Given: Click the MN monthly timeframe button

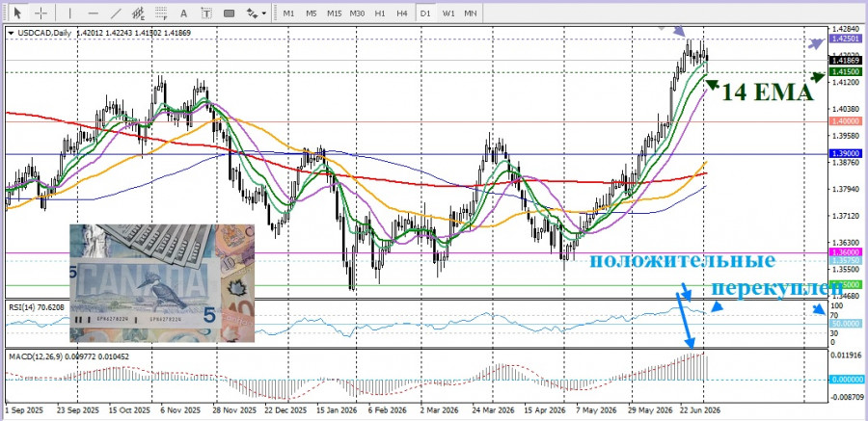Looking at the screenshot, I should pos(471,13).
